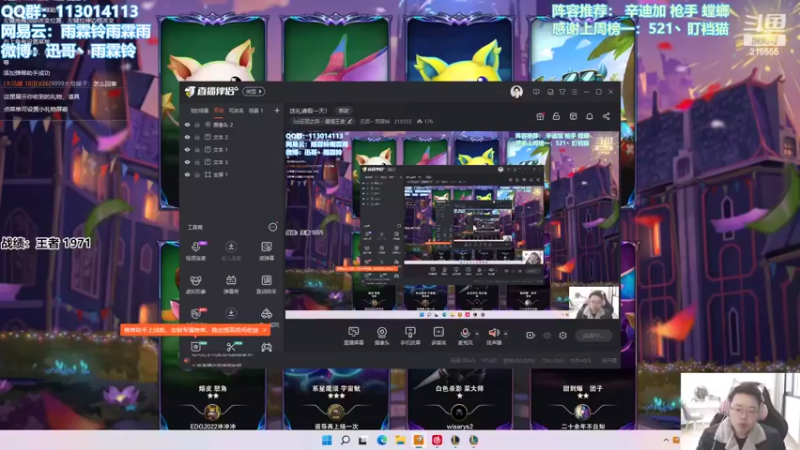
Task: Add a new scene with the plus button
Action: [x=277, y=110]
